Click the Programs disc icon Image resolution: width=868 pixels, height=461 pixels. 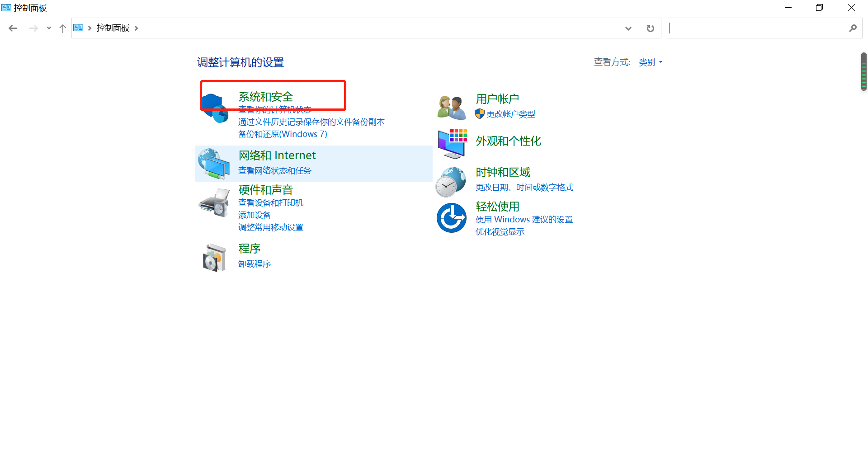(214, 258)
